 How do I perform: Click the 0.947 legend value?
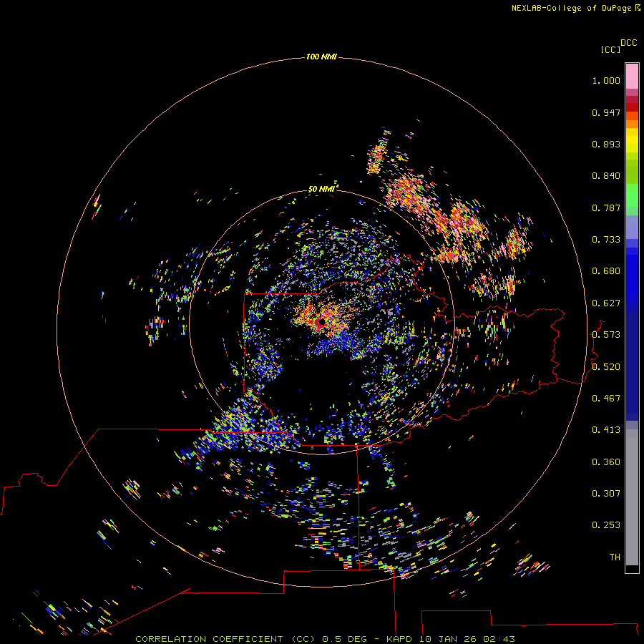(606, 112)
